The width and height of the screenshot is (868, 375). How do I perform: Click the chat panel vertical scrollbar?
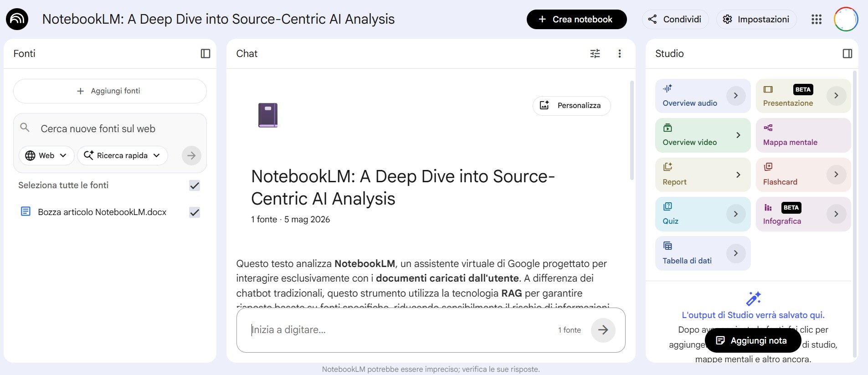(x=632, y=130)
